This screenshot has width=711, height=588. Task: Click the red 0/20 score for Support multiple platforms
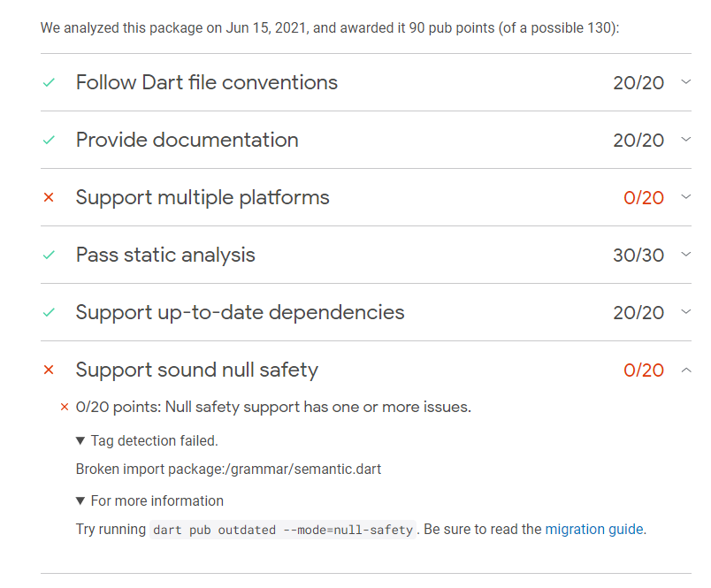646,197
